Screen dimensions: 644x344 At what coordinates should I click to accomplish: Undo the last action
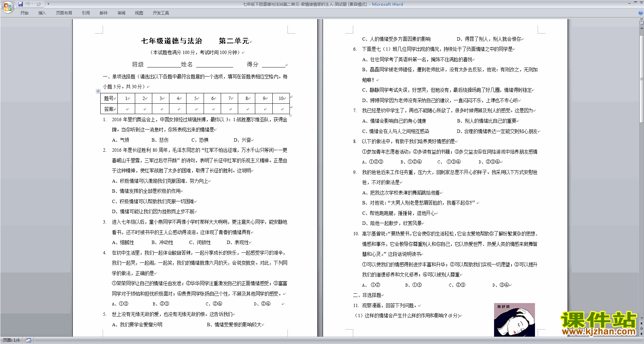coord(28,4)
